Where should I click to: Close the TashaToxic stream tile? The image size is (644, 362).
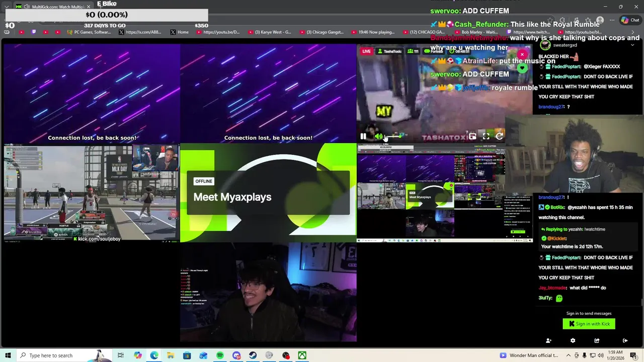(x=522, y=54)
